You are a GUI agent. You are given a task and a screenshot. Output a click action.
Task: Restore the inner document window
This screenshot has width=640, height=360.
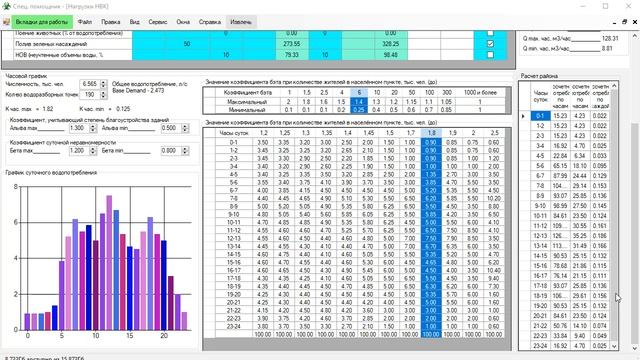[x=624, y=22]
